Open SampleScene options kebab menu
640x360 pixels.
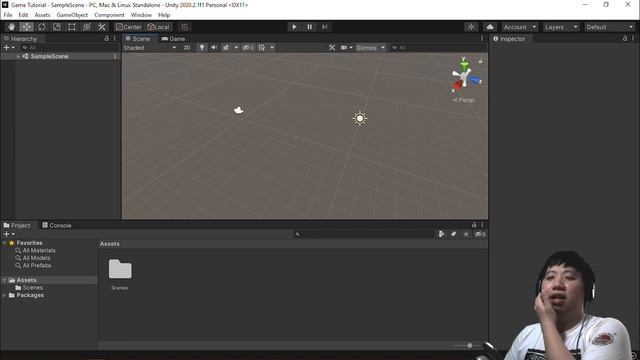(115, 56)
